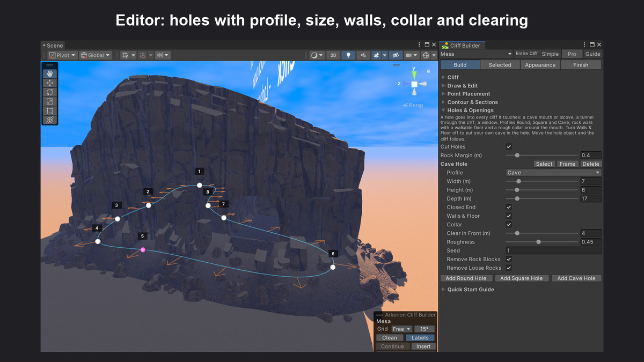The image size is (644, 362).
Task: Delete the Cave Hole
Action: [591, 164]
